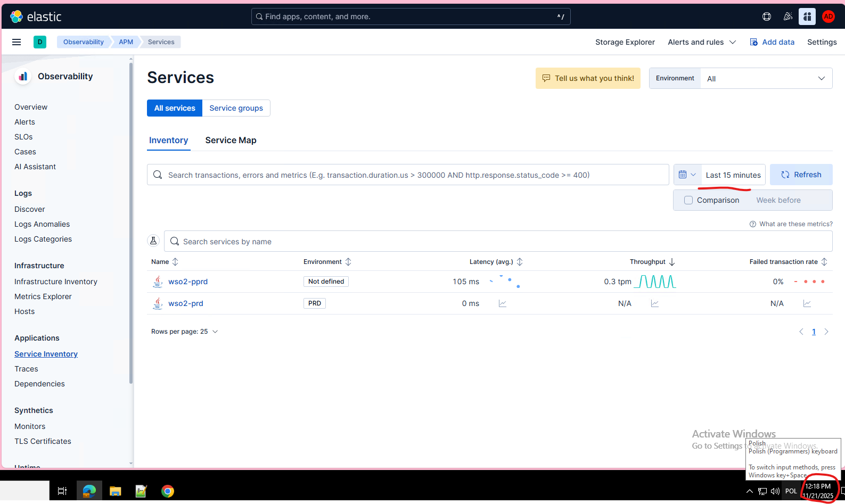
Task: Open the newsfeed celebration icon
Action: (788, 16)
